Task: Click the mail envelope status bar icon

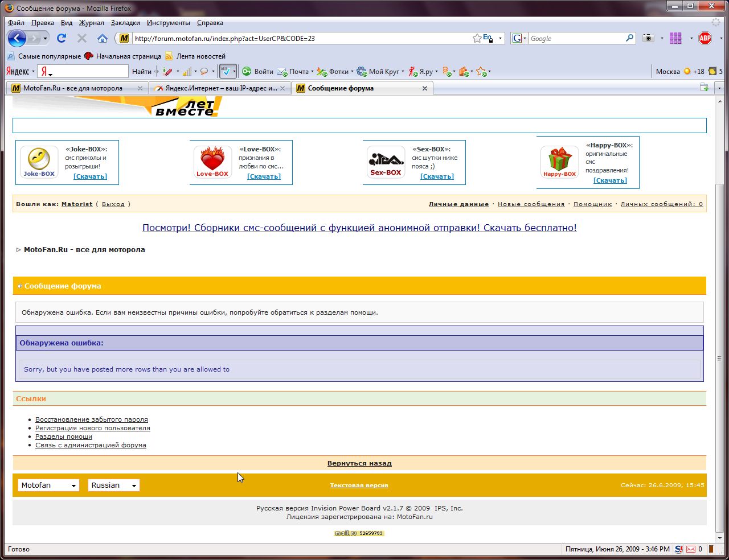Action: [691, 549]
